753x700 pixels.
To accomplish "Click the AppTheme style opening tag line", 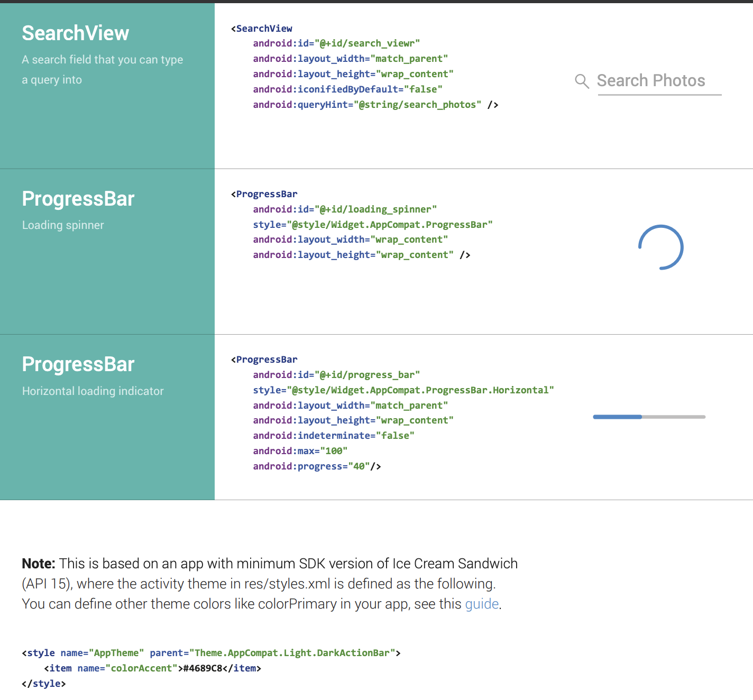I will [211, 653].
